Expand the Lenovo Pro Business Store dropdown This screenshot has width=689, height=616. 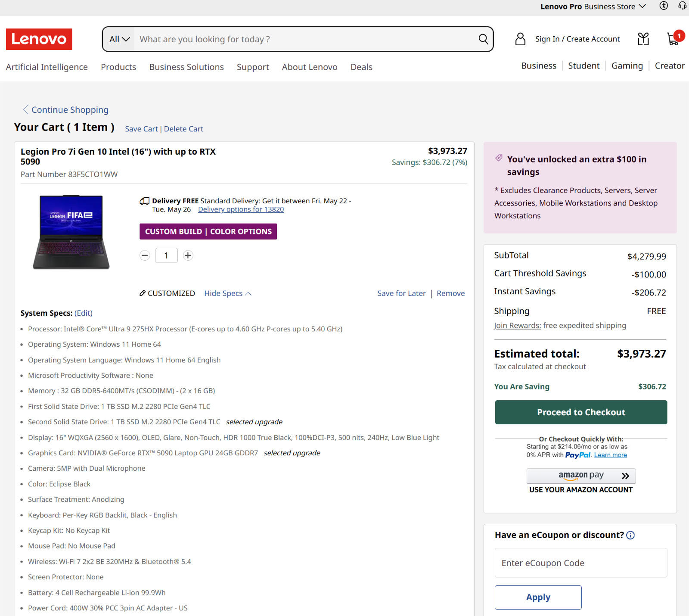tap(593, 6)
